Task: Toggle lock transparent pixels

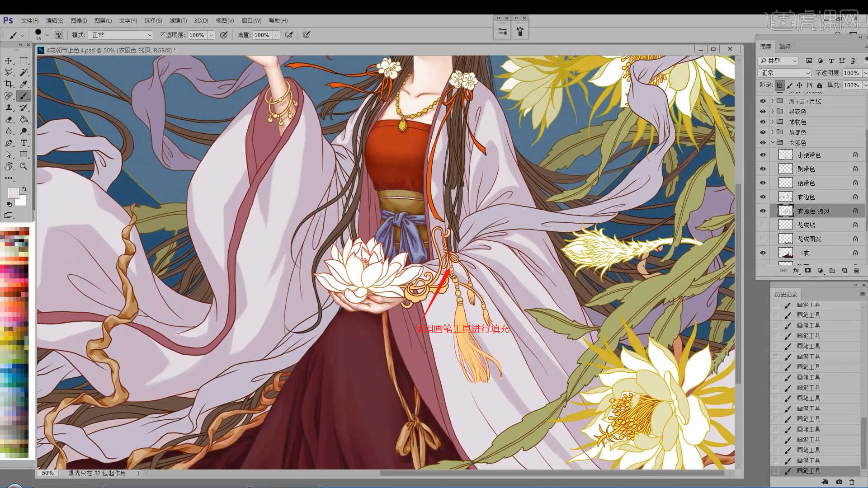Action: coord(780,85)
